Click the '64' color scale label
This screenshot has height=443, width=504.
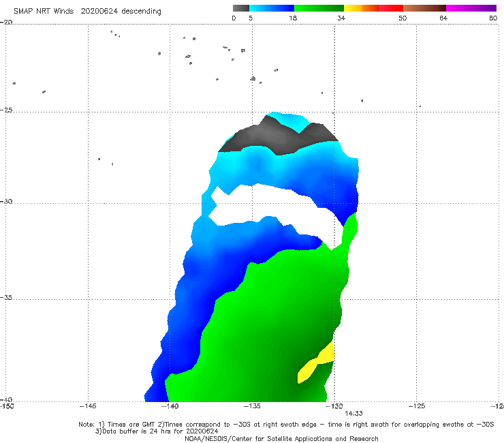point(443,18)
